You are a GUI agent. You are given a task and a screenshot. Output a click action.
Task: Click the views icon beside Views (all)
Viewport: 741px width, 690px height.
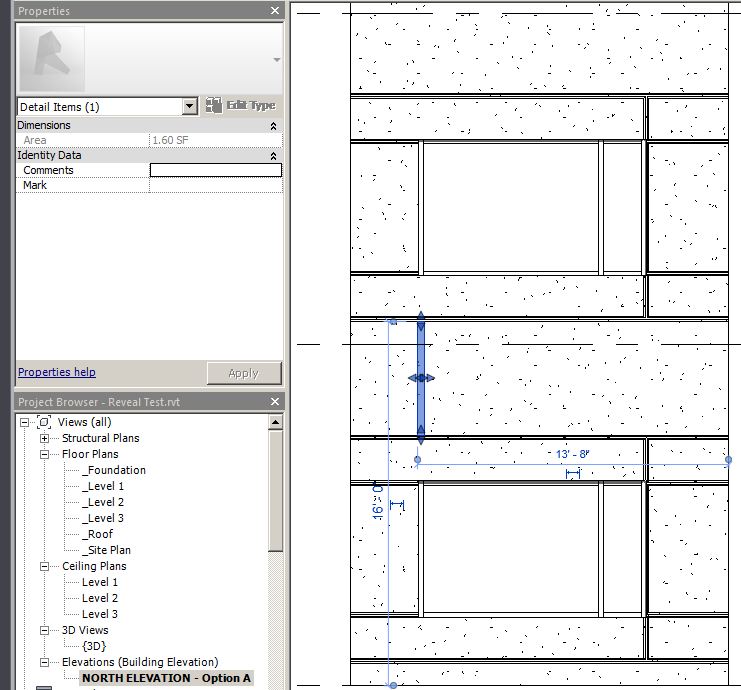click(x=44, y=422)
